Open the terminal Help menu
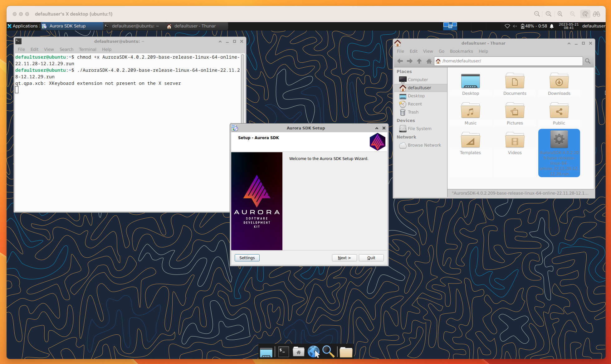 tap(107, 49)
